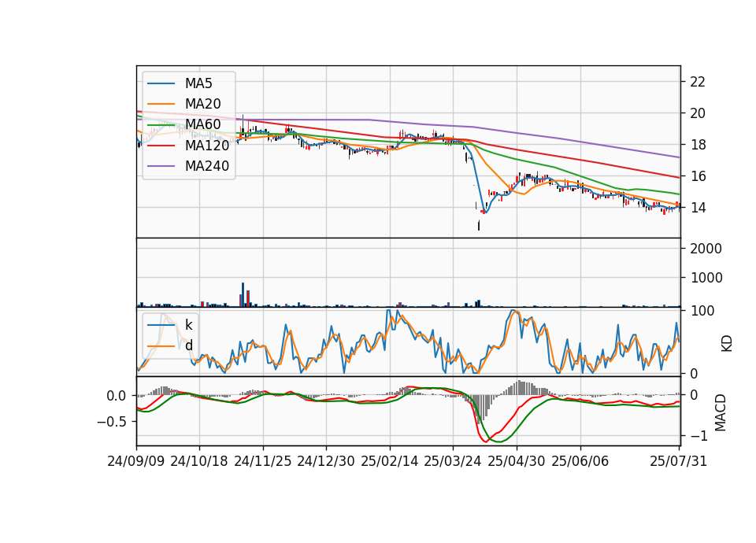The image size is (756, 543).
Task: Click the volume axis value 2000
Action: pos(706,249)
